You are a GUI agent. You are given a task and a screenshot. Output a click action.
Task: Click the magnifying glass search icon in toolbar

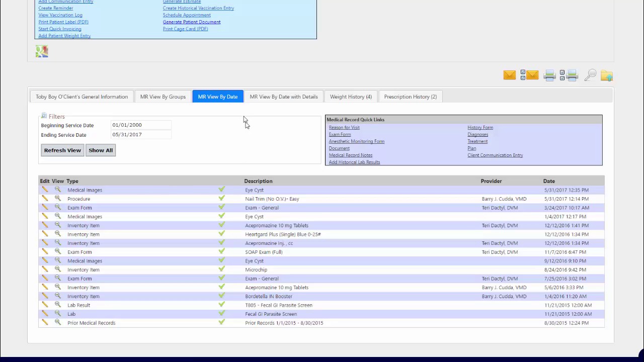pos(591,75)
